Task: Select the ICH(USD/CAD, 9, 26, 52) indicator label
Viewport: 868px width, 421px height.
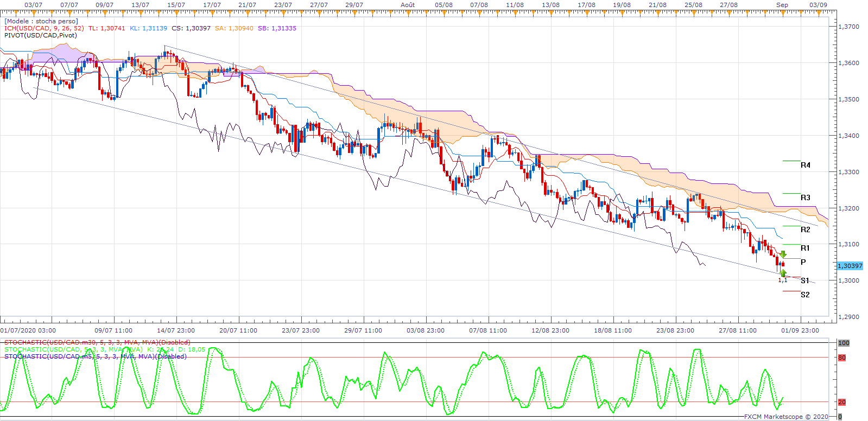Action: pos(44,28)
